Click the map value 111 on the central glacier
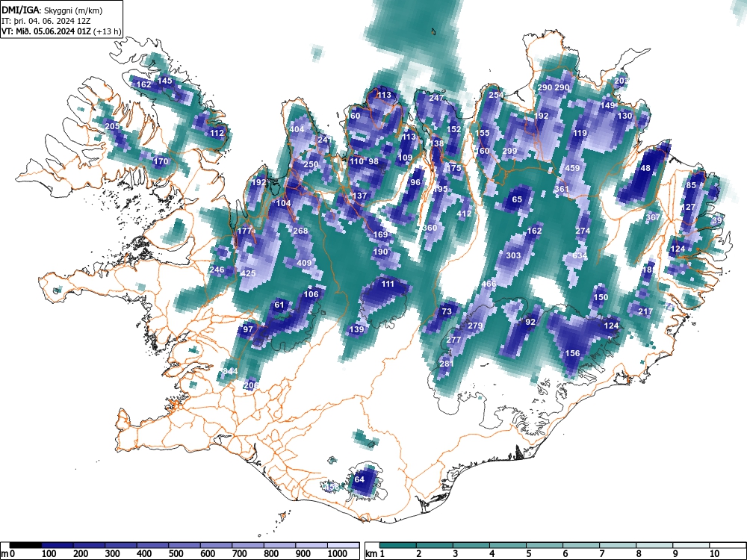This screenshot has height=560, width=747. tap(388, 284)
